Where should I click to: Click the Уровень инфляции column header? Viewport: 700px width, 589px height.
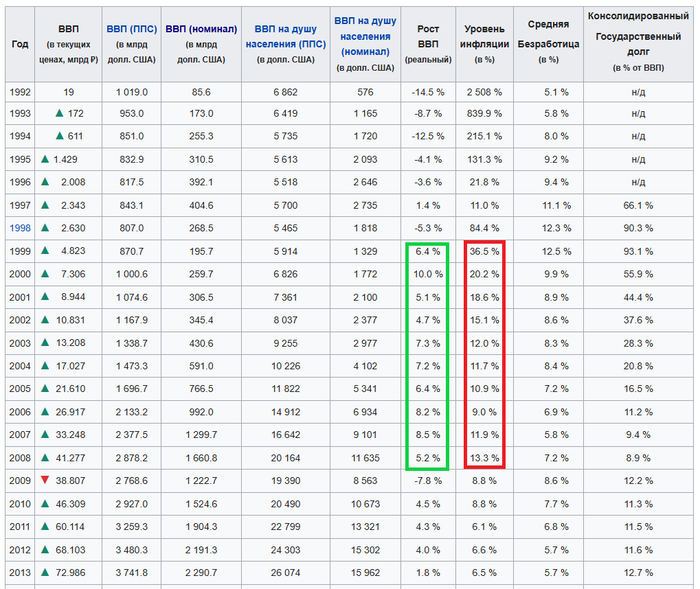[x=486, y=36]
